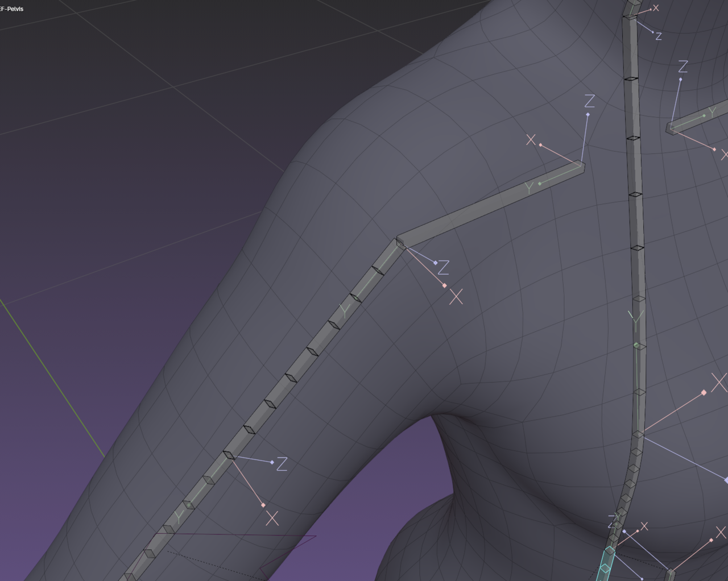Select the short bone at the top right edge with Y axis label
The width and height of the screenshot is (728, 581).
[x=697, y=118]
